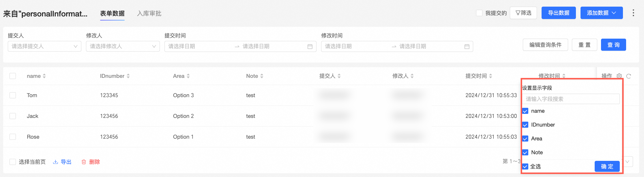Sort by the 修改人 column arrows
Image resolution: width=644 pixels, height=177 pixels.
pyautogui.click(x=412, y=76)
